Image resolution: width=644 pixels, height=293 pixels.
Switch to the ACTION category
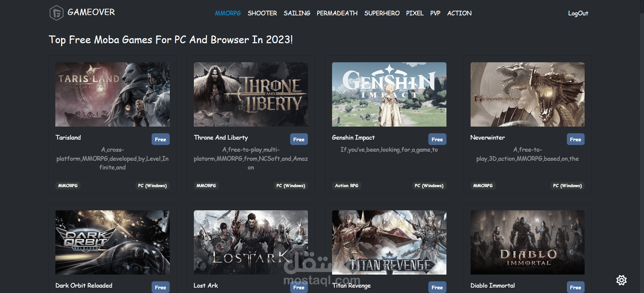tap(459, 13)
